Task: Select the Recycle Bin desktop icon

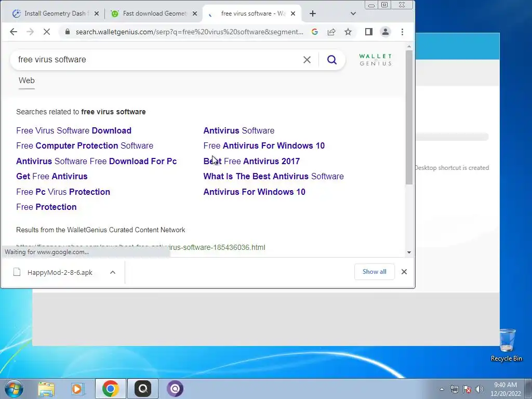Action: click(x=506, y=345)
